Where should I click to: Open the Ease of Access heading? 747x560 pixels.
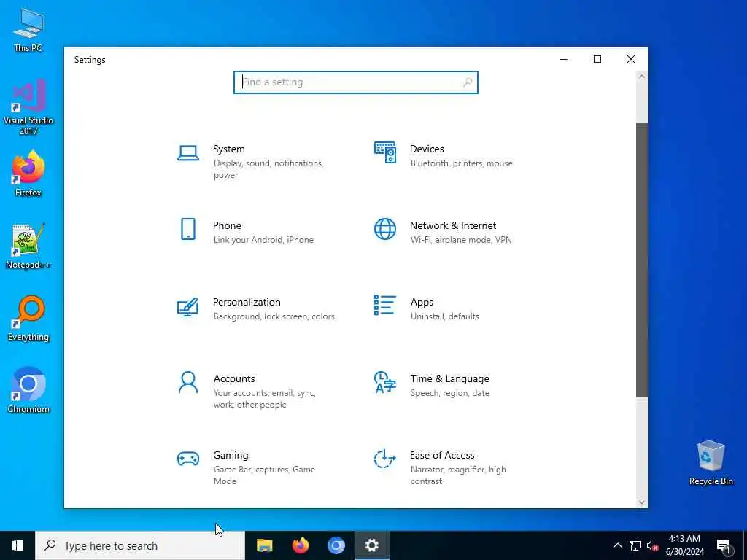coord(442,456)
